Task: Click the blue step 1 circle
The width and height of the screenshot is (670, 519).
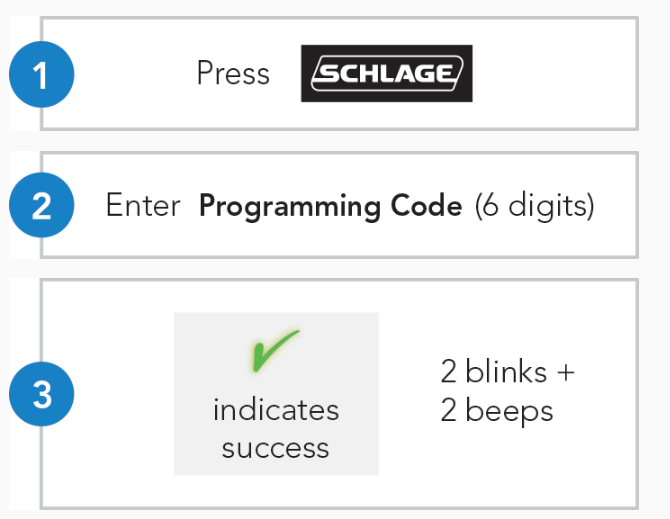Action: pyautogui.click(x=41, y=74)
